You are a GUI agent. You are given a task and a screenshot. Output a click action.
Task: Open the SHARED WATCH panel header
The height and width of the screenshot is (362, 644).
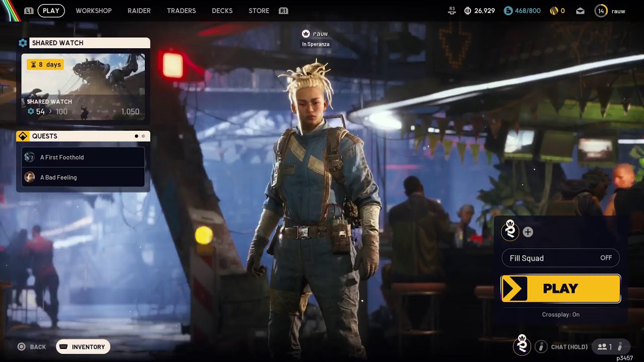(90, 43)
